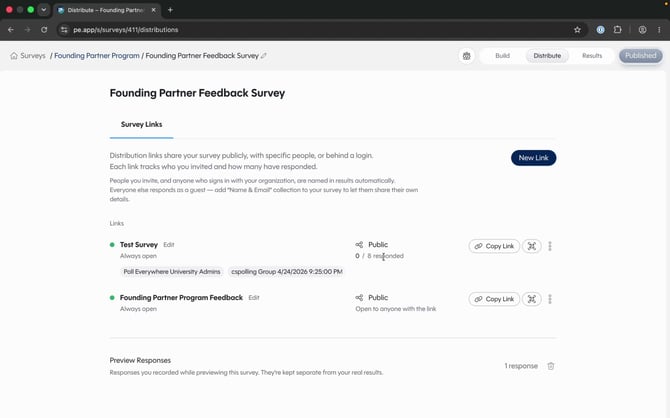Open browser extensions puzzle icon
670x418 pixels.
pyautogui.click(x=617, y=29)
